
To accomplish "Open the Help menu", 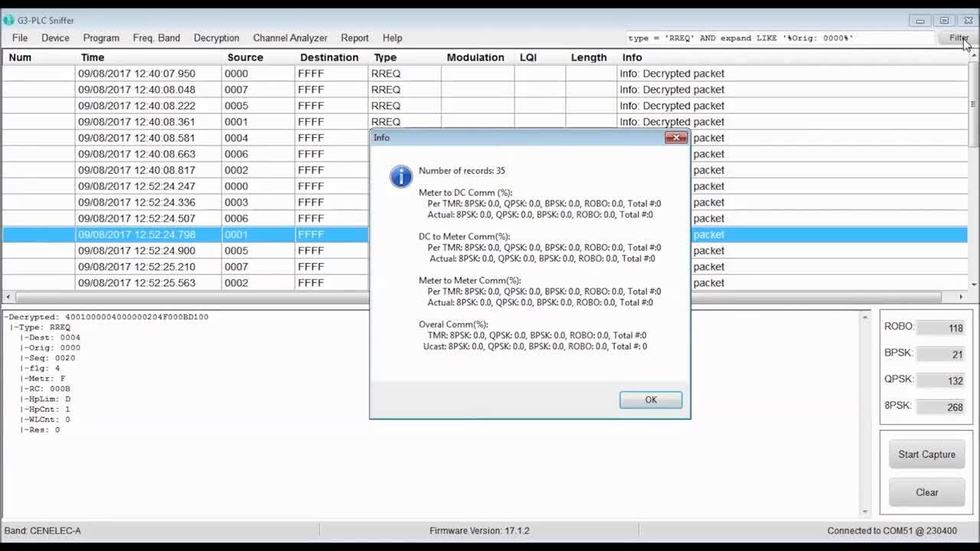I will tap(393, 37).
